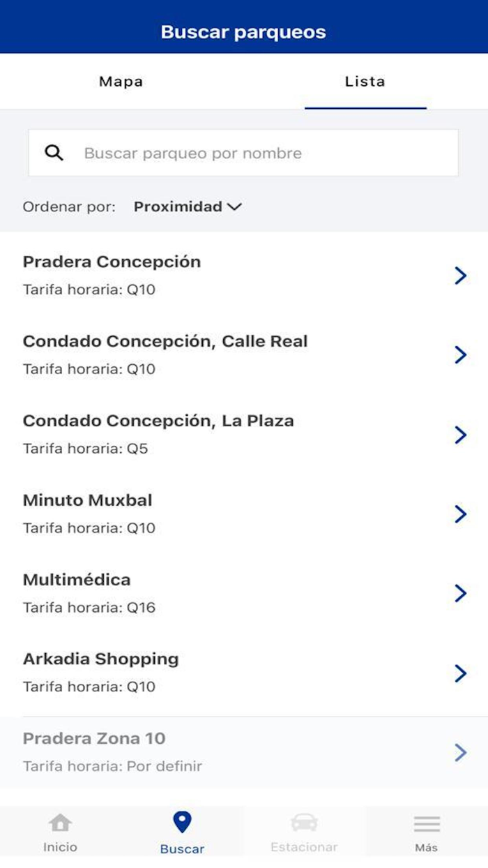The height and width of the screenshot is (868, 488).
Task: Click the Tarifa horaria Q16 text
Action: pos(87,607)
